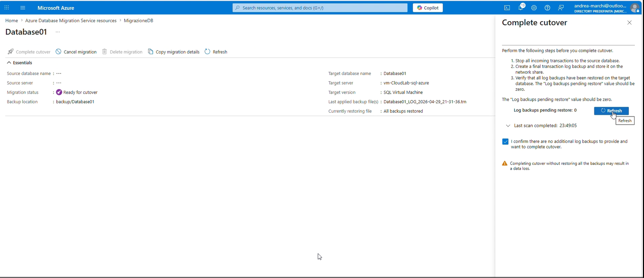Open the Azure app launcher grid
The image size is (644, 278).
coord(7,8)
